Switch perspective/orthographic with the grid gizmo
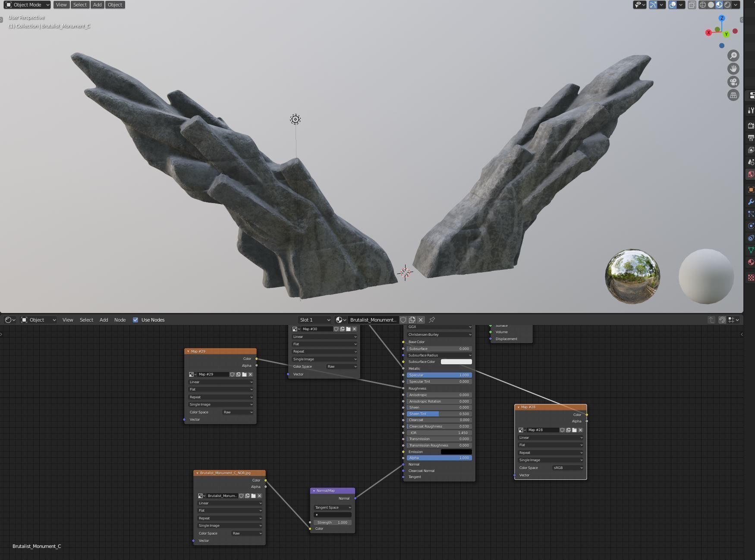Image resolution: width=755 pixels, height=560 pixels. 733,95
